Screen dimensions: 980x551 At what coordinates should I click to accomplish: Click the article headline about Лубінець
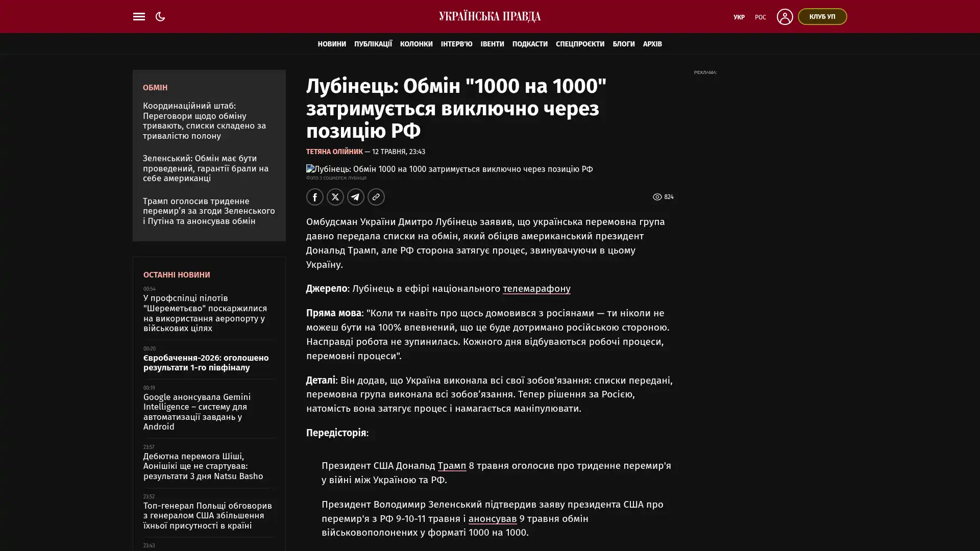[x=456, y=108]
